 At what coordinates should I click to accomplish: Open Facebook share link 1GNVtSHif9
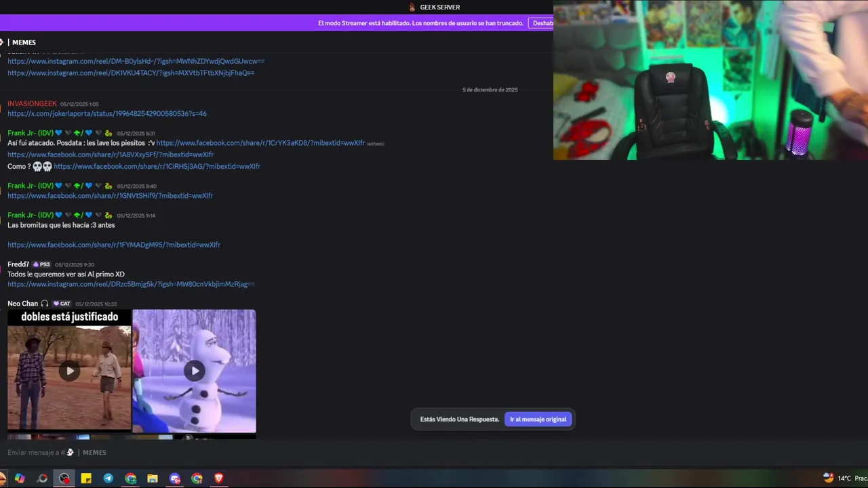[x=110, y=195]
